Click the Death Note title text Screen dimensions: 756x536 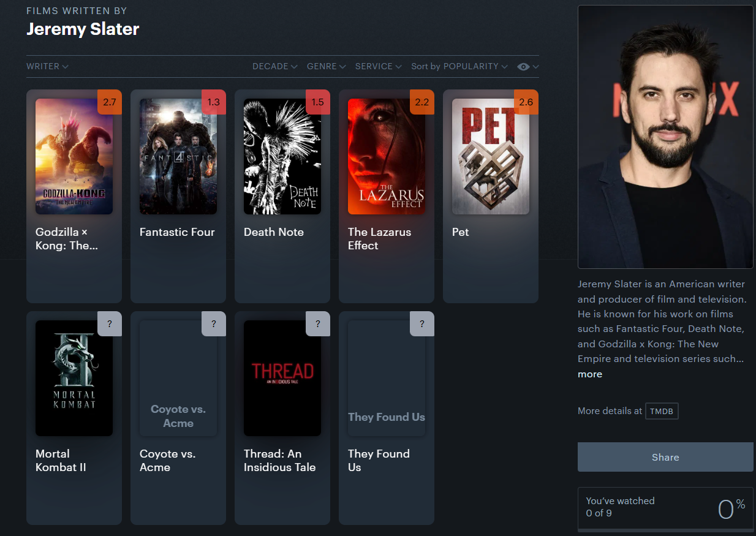click(x=274, y=232)
